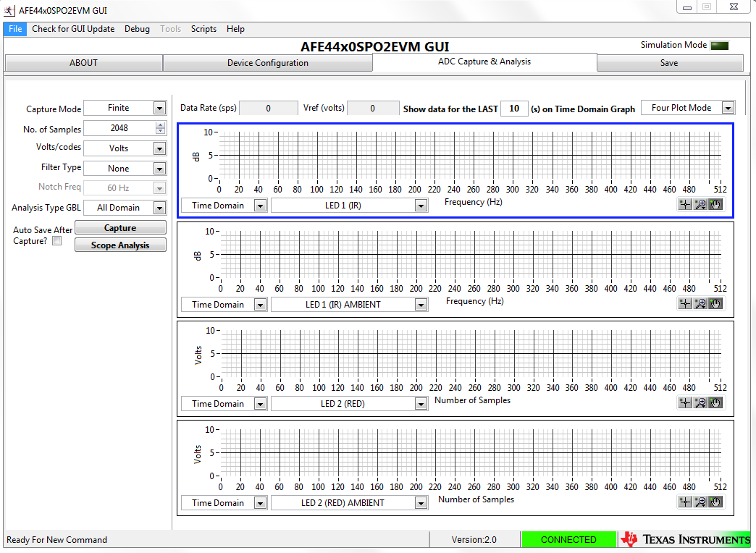Select pan hand tool on LED 2 (RED) graph

(x=715, y=402)
